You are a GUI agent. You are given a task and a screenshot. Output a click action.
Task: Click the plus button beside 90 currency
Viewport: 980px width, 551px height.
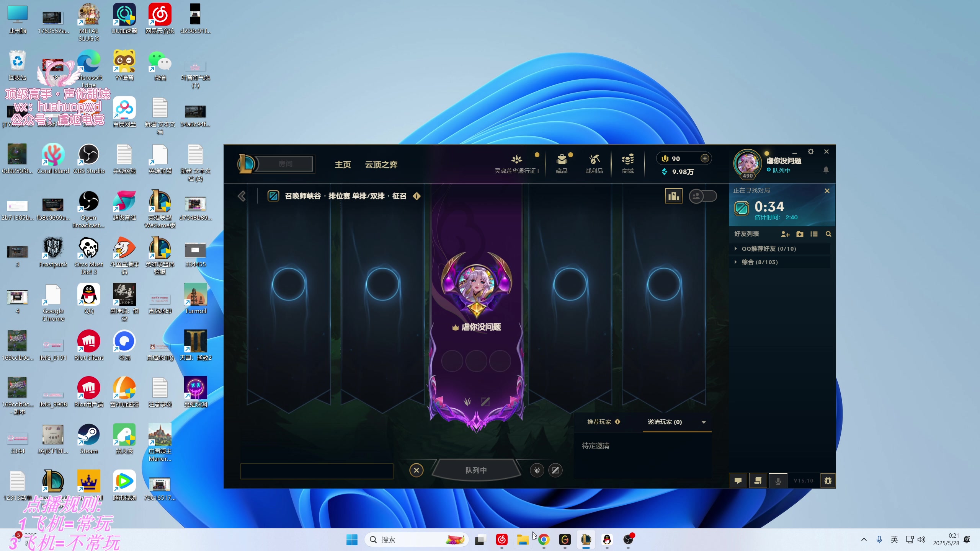pos(705,158)
